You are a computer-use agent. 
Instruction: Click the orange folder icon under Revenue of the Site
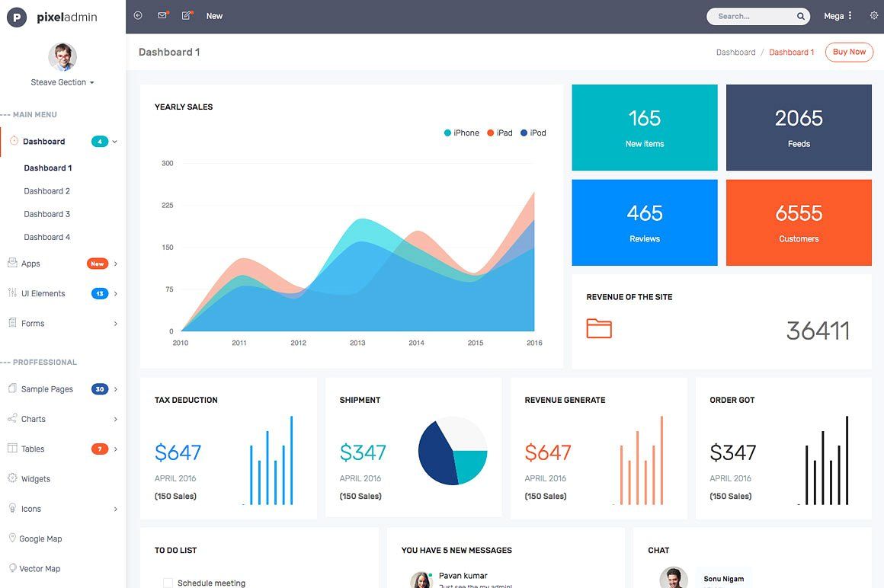(x=599, y=328)
